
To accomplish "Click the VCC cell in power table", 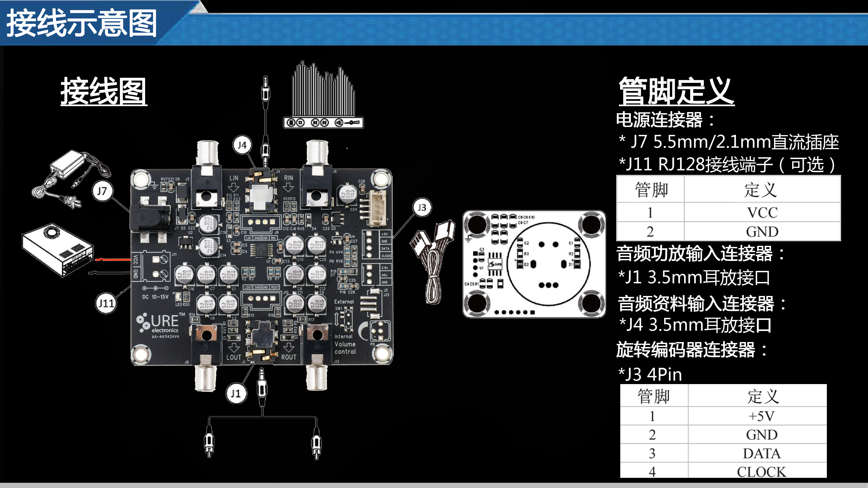I will (762, 213).
